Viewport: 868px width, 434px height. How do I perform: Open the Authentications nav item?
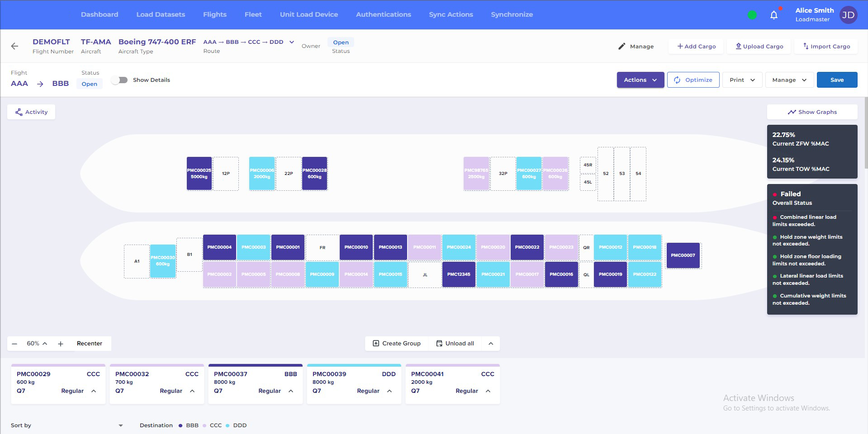(384, 14)
